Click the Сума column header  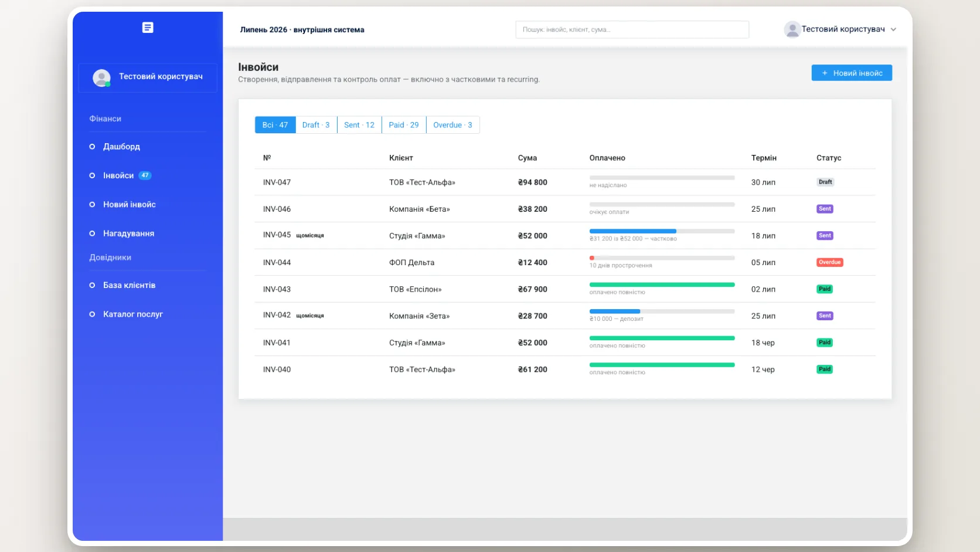[x=528, y=158]
